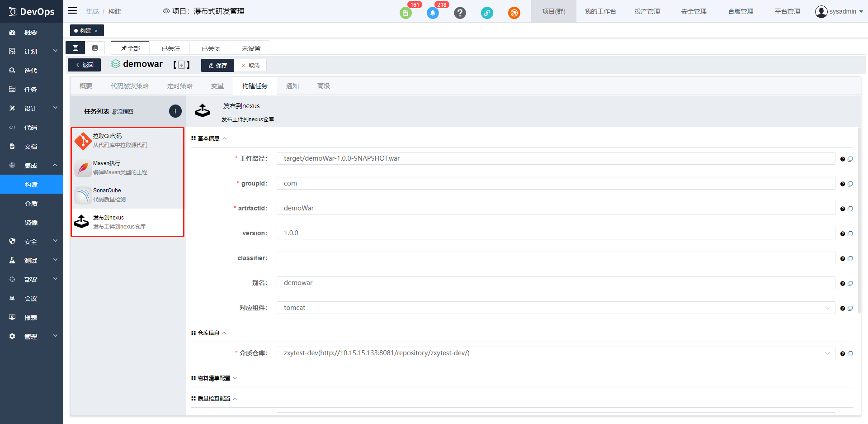Viewport: 868px width, 424px height.
Task: Expand the 物料清单配置 section
Action: coord(214,378)
